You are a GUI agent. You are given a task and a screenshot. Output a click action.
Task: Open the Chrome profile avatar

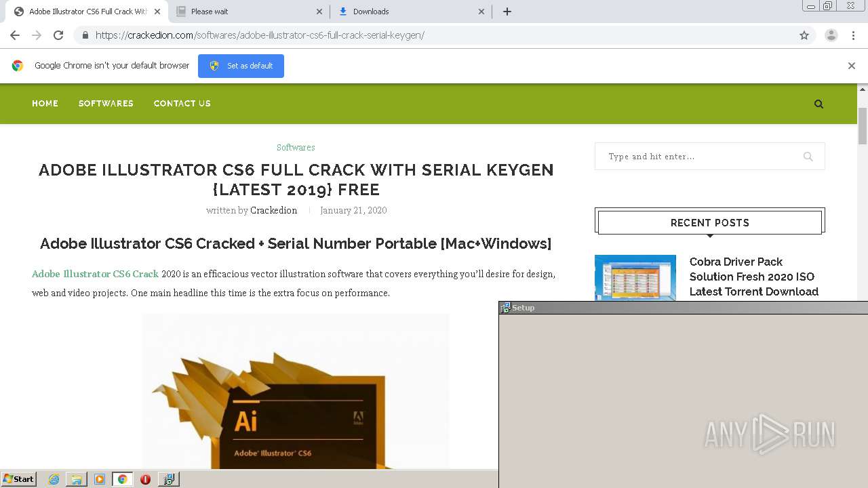[831, 35]
